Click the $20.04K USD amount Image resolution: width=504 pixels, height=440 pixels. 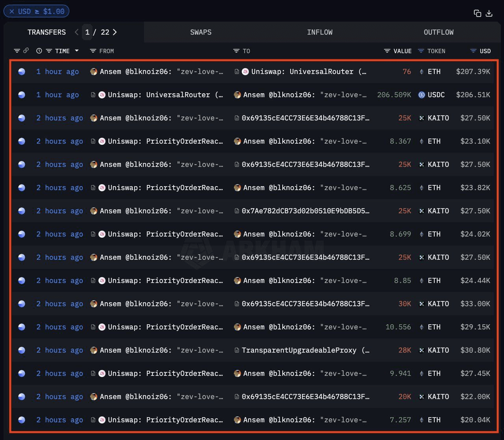(x=475, y=420)
